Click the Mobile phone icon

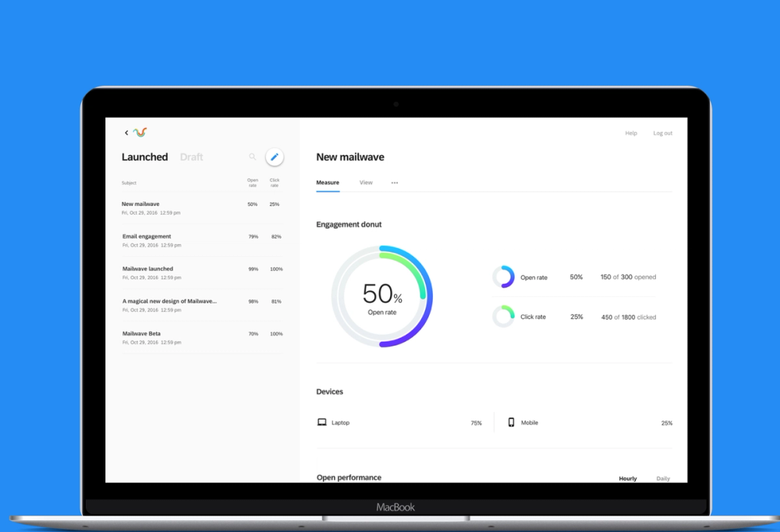511,423
